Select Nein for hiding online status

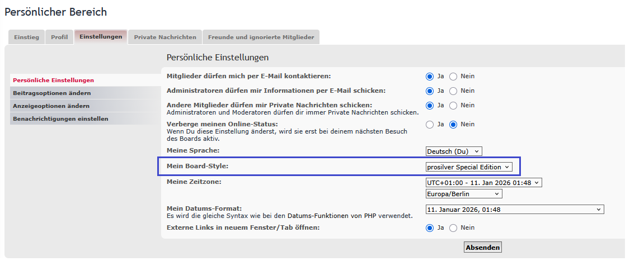coord(453,125)
